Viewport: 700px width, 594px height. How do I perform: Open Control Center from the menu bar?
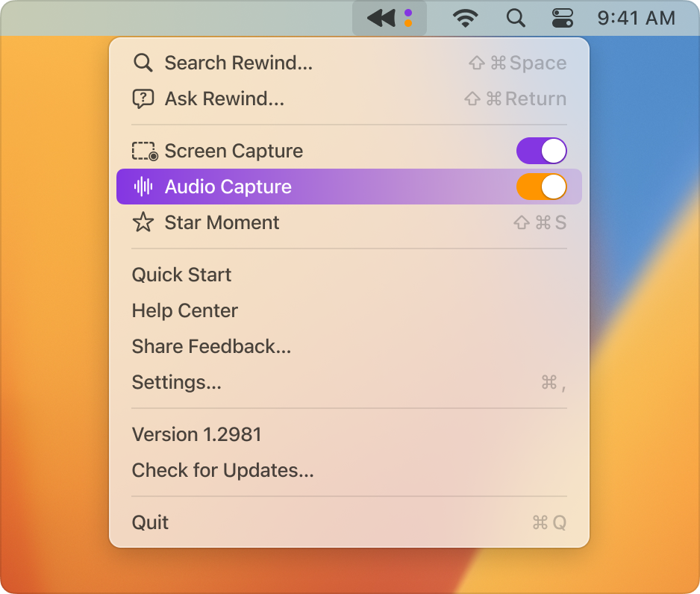tap(561, 18)
